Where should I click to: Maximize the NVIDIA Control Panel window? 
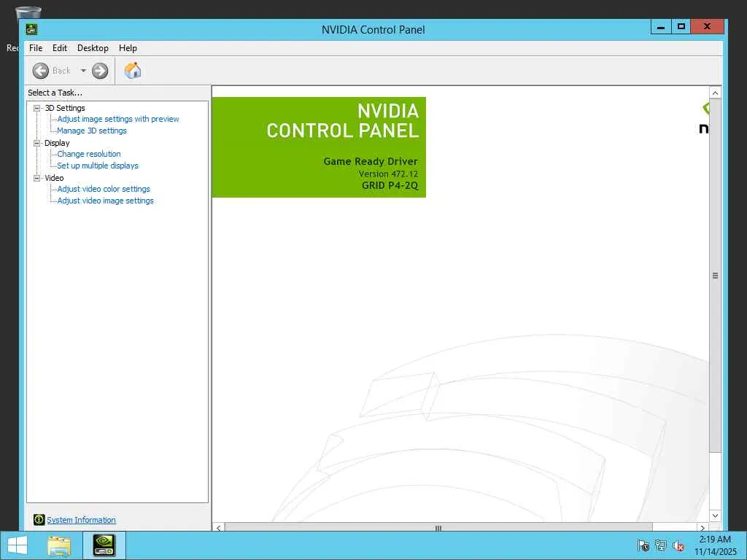point(681,27)
